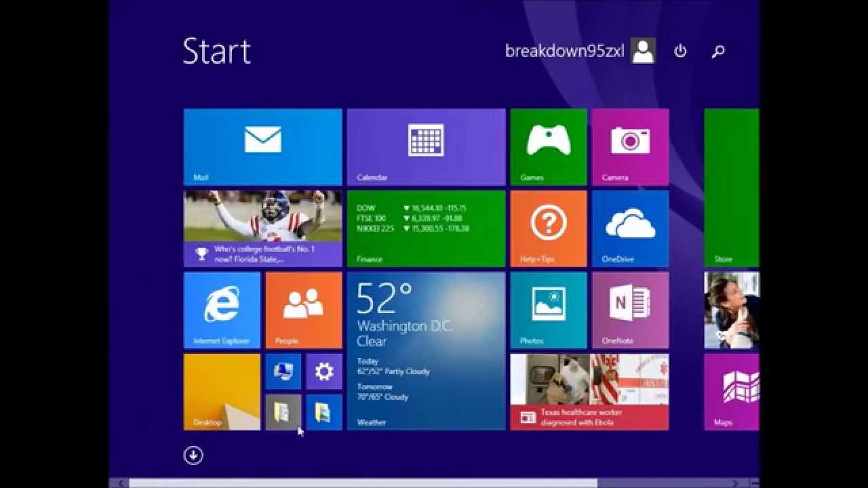Click the horizontal scrollbar thumb

click(363, 483)
